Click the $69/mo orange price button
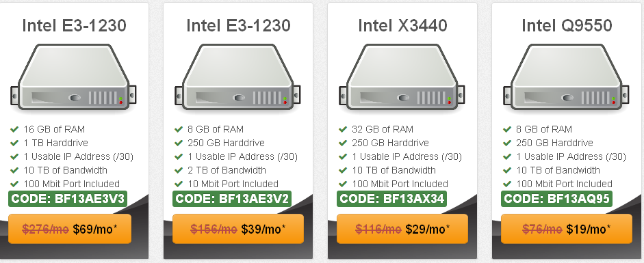Screen dimensions: 644x263 click(x=70, y=229)
